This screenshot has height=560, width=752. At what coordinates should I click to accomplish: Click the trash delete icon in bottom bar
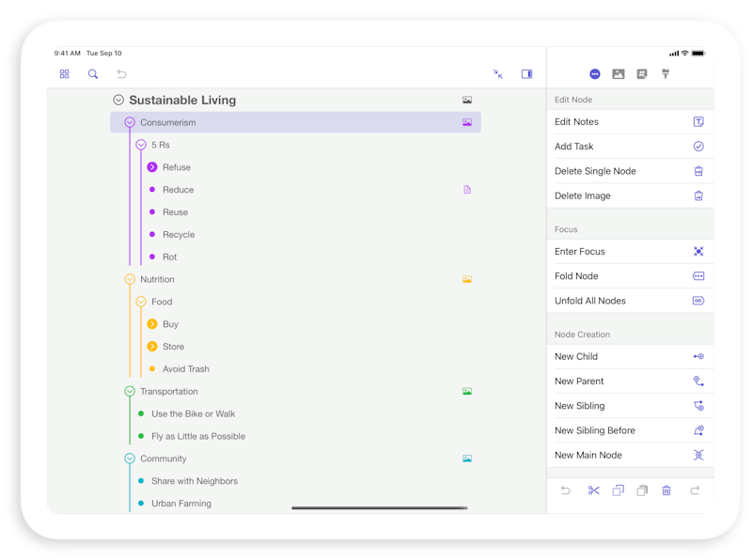pyautogui.click(x=666, y=490)
